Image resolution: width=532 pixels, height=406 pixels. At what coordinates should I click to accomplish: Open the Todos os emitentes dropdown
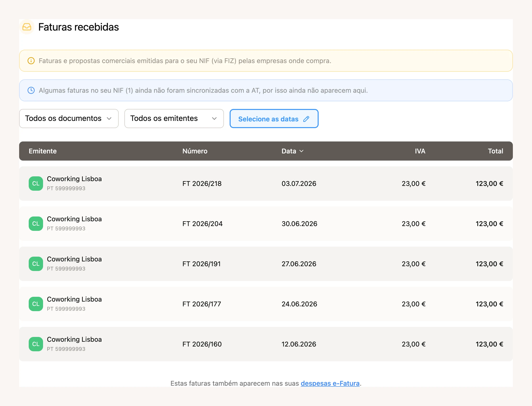pos(174,119)
